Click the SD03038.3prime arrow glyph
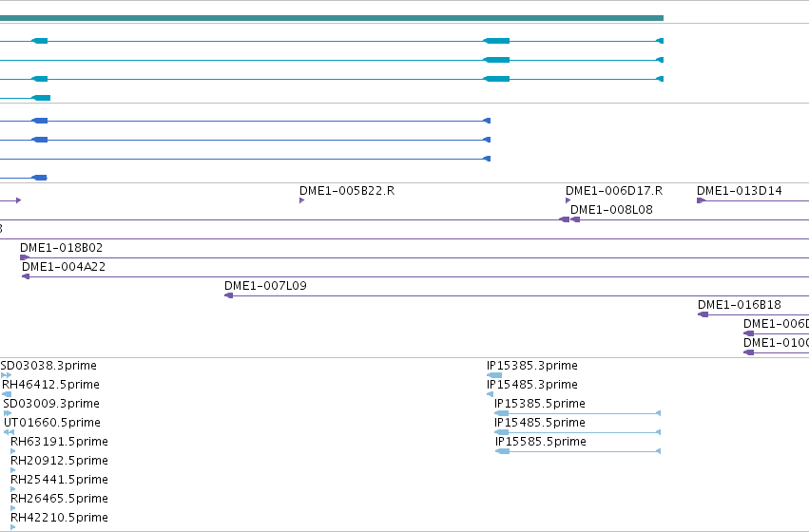 tap(7, 375)
